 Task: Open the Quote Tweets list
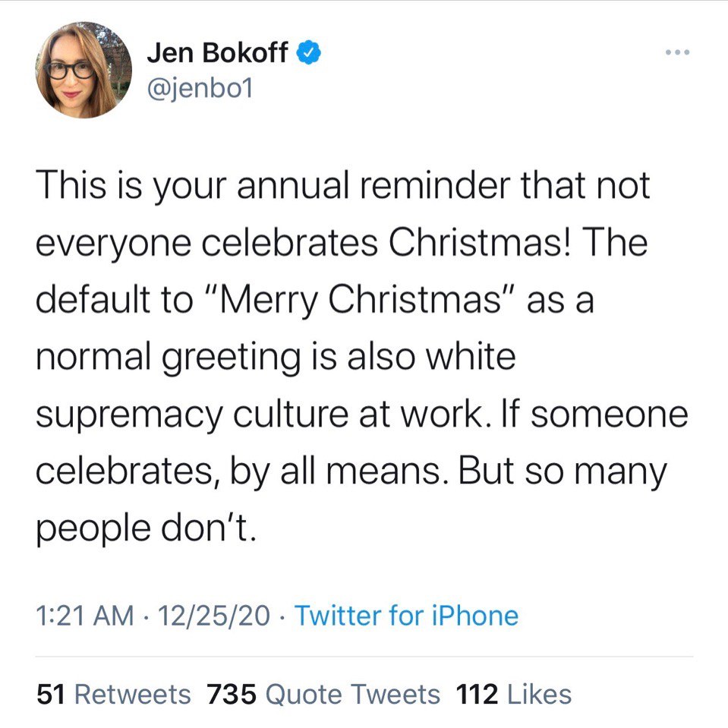[x=353, y=694]
